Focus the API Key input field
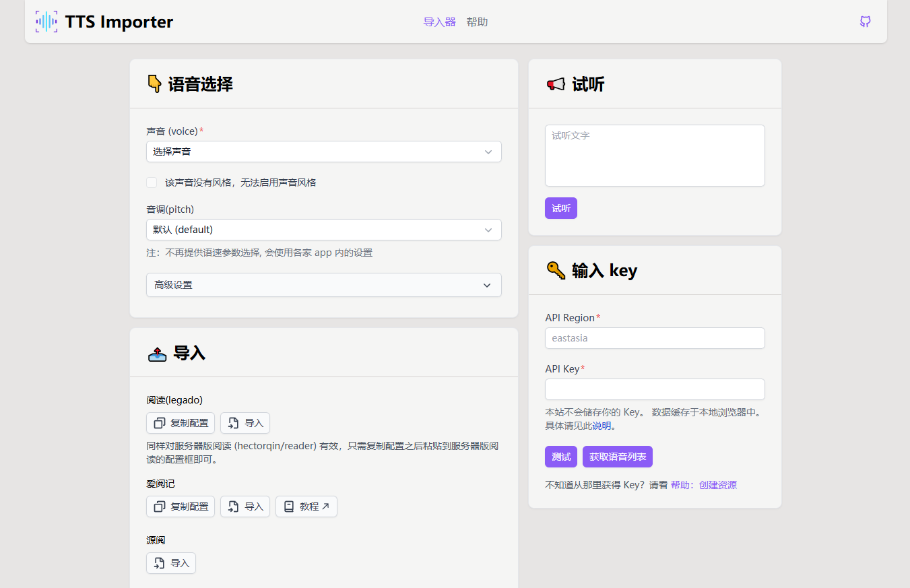Viewport: 910px width, 588px height. click(655, 389)
